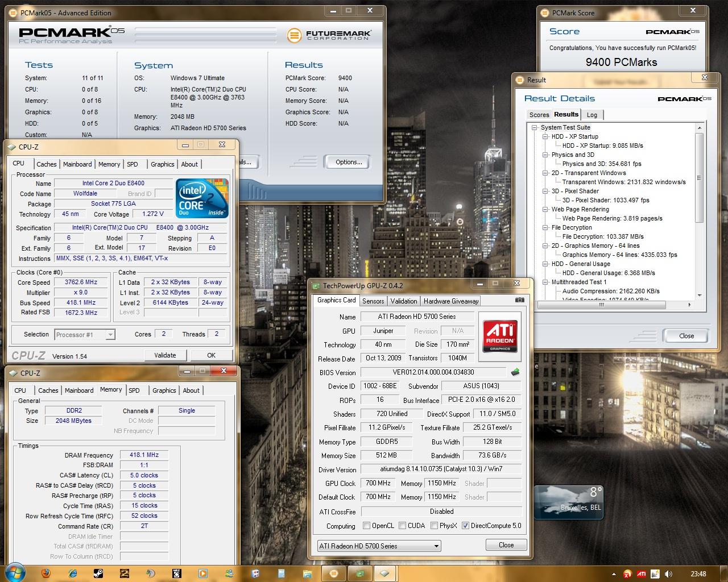The image size is (728, 582).
Task: Select 'Audio Compression: 2162.260 KB/s' row
Action: click(611, 291)
